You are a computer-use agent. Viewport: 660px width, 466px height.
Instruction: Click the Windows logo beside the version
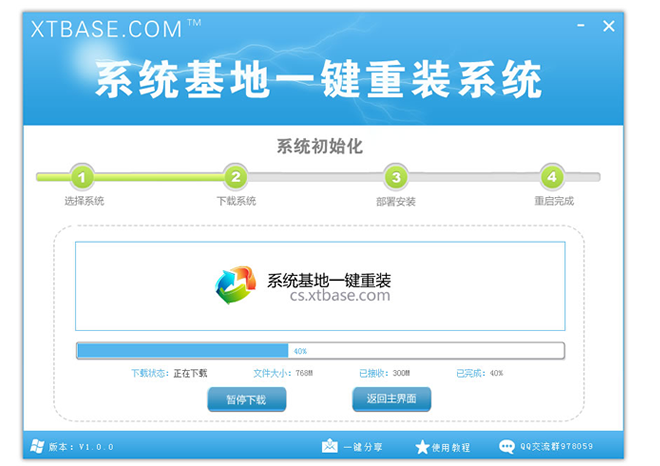click(37, 446)
